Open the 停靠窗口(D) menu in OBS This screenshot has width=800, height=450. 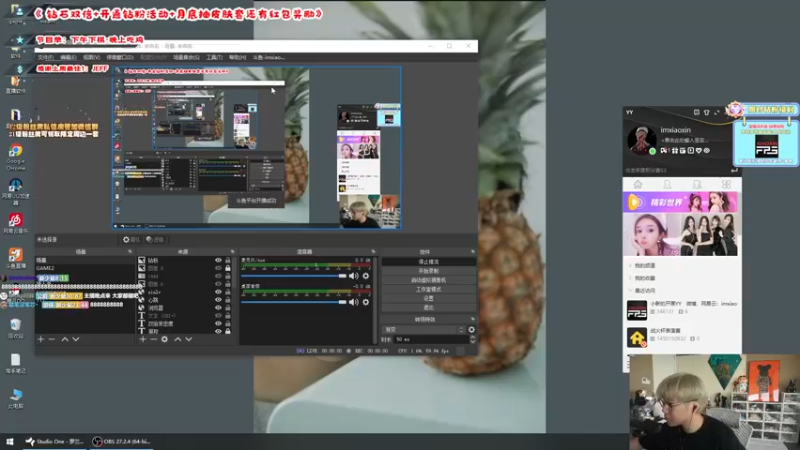119,57
